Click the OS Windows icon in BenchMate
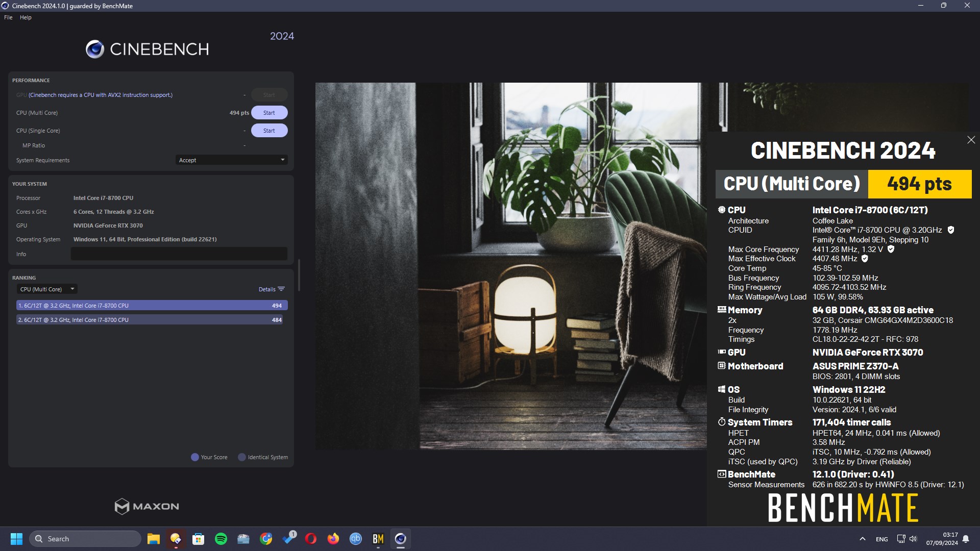The image size is (980, 551). click(722, 389)
